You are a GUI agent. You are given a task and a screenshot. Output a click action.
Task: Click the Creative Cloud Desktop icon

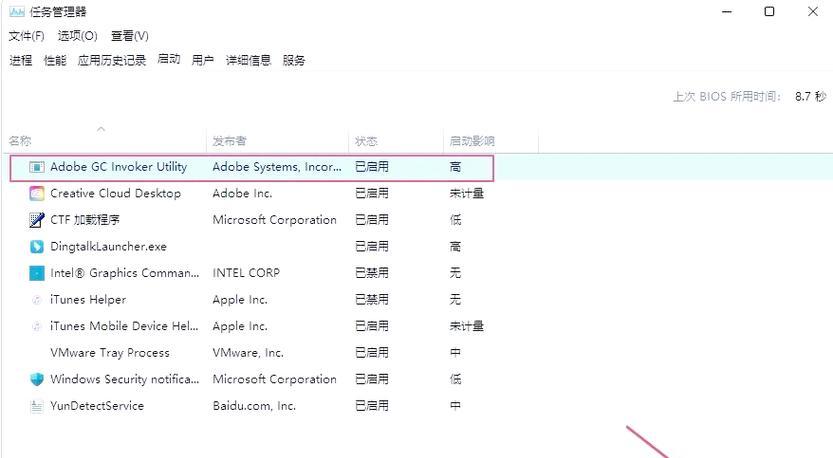coord(37,193)
